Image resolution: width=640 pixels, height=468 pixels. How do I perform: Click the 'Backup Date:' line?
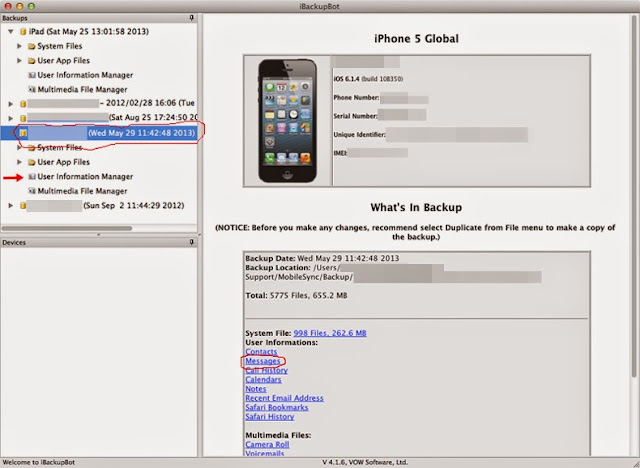pyautogui.click(x=322, y=258)
